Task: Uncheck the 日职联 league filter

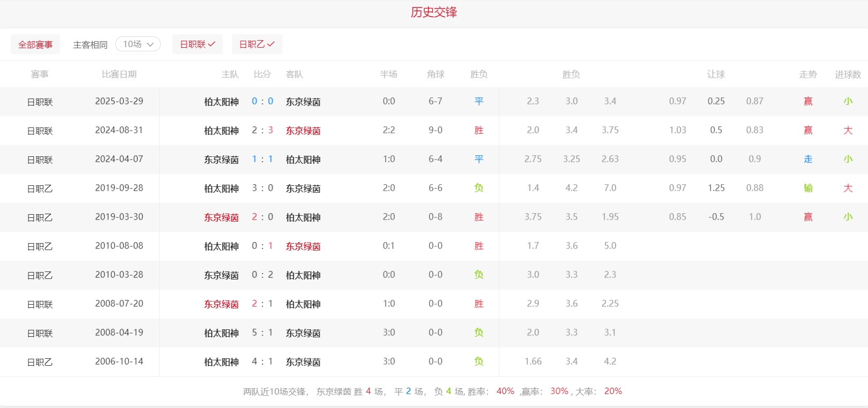Action: (197, 44)
